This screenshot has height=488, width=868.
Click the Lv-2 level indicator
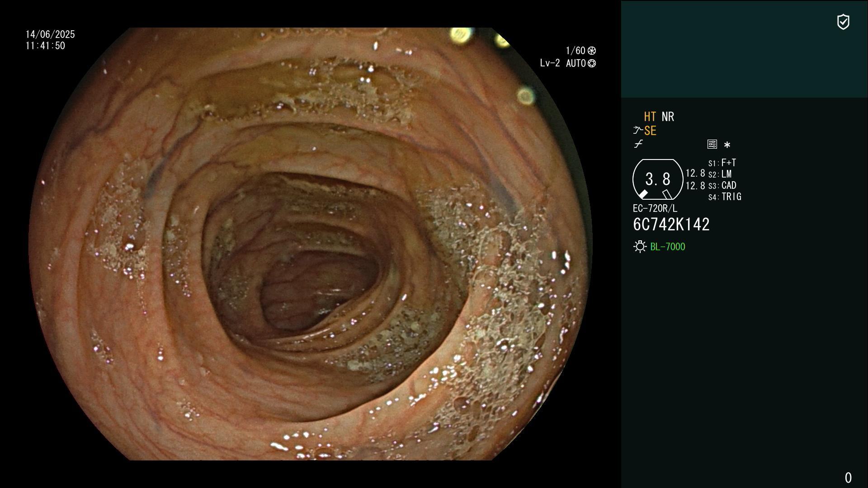coord(550,63)
